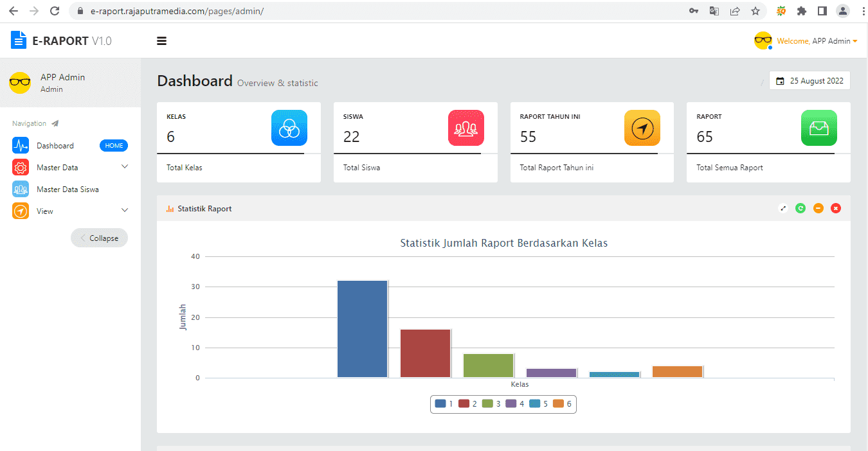Click the E-RAPORT logo in header

coord(61,41)
